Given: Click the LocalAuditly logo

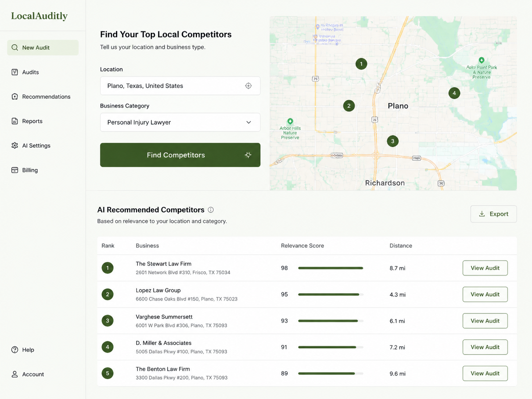Looking at the screenshot, I should coord(39,16).
